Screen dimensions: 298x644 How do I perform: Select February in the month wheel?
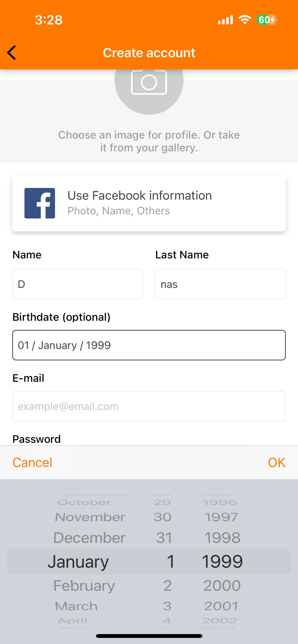(x=84, y=586)
